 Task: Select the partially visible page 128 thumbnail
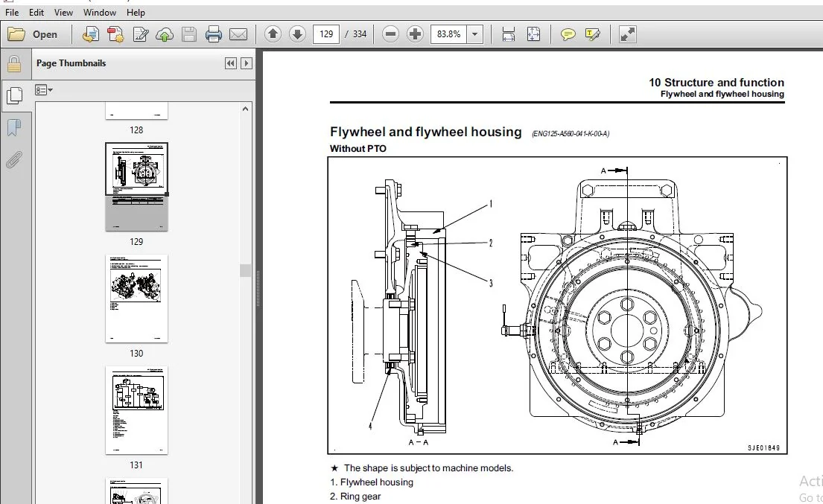point(136,111)
